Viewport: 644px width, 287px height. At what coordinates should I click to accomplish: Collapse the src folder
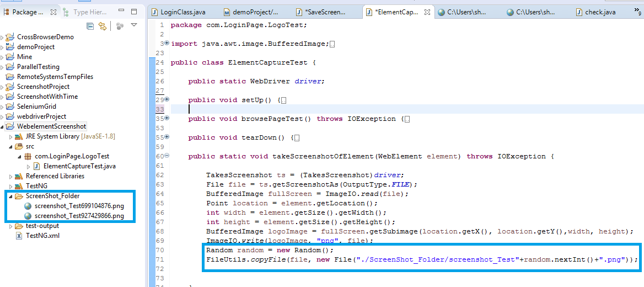pos(10,146)
